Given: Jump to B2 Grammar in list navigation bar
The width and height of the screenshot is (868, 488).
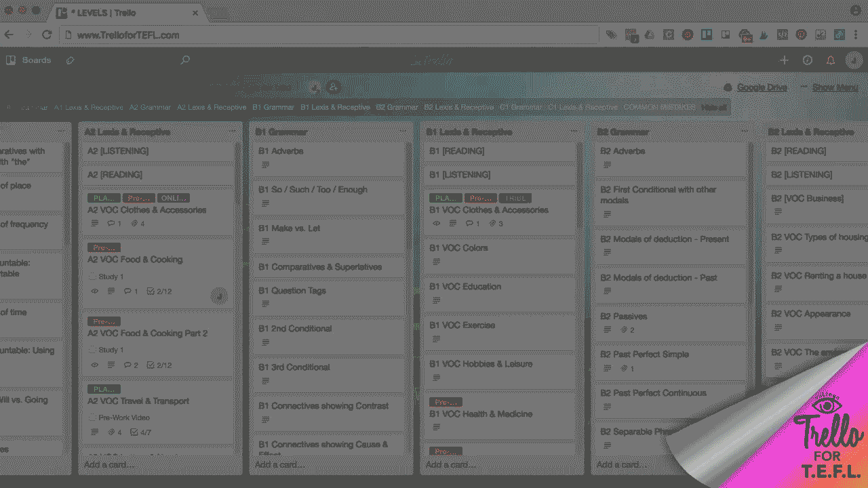Looking at the screenshot, I should tap(397, 107).
